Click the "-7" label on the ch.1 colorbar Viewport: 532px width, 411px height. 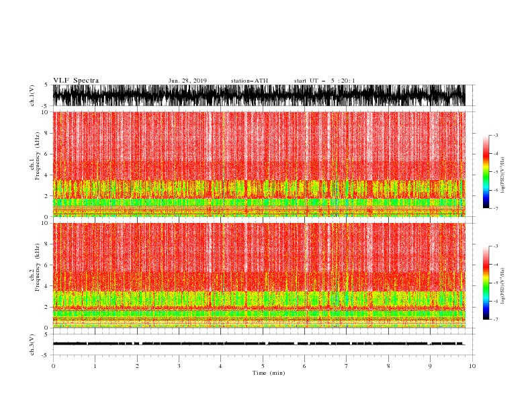(x=496, y=208)
